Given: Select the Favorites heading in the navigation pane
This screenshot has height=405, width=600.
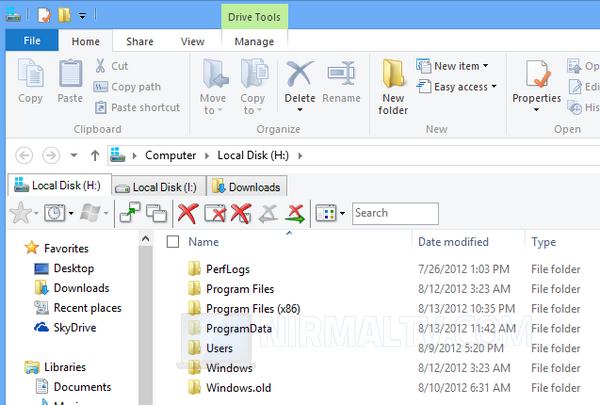Looking at the screenshot, I should [57, 248].
